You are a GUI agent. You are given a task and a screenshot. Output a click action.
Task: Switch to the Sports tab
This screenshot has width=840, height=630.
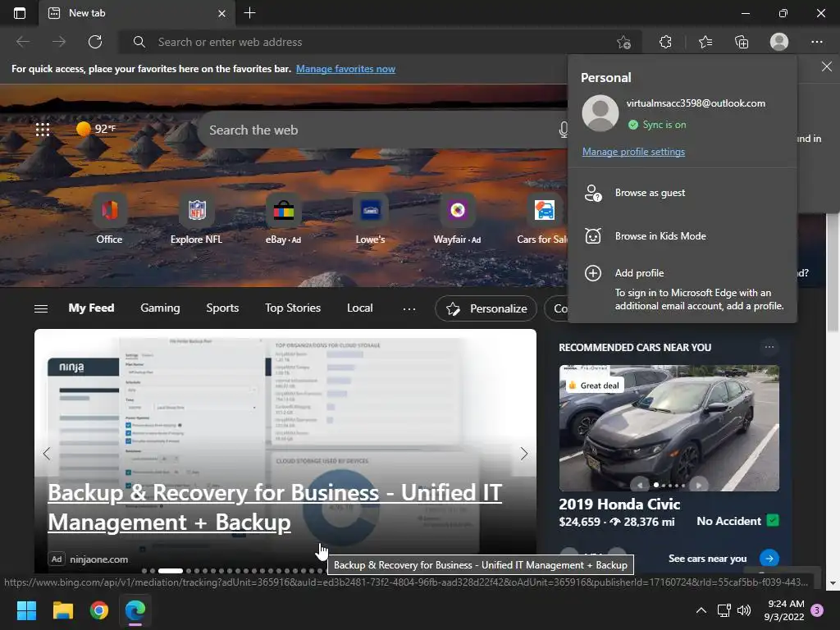tap(222, 308)
